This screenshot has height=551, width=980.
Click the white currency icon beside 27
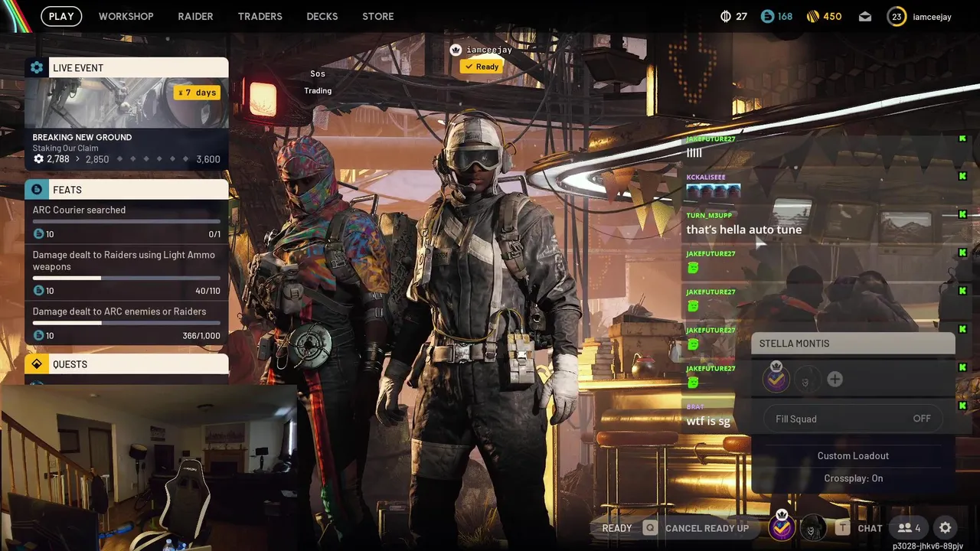(x=726, y=16)
